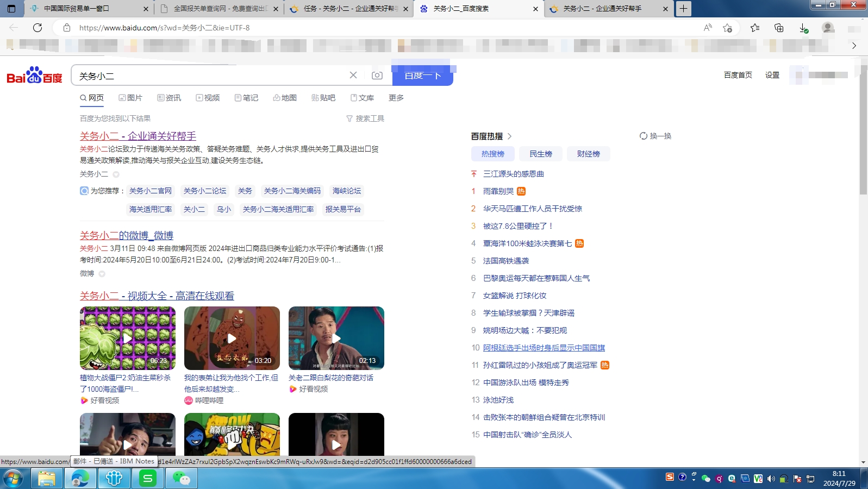This screenshot has width=868, height=489.
Task: Open hot search 阿根廷选手出场时身后显示中国国旗
Action: tap(544, 348)
